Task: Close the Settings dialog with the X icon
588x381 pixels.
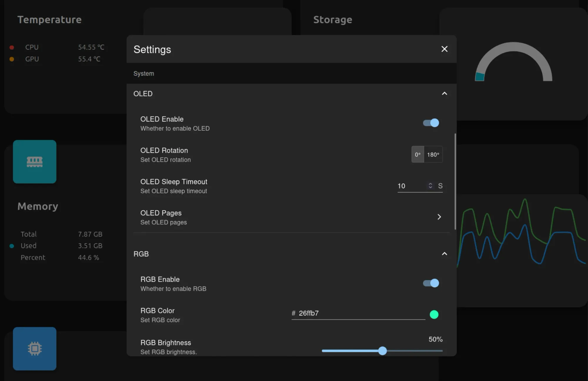Action: coord(444,49)
